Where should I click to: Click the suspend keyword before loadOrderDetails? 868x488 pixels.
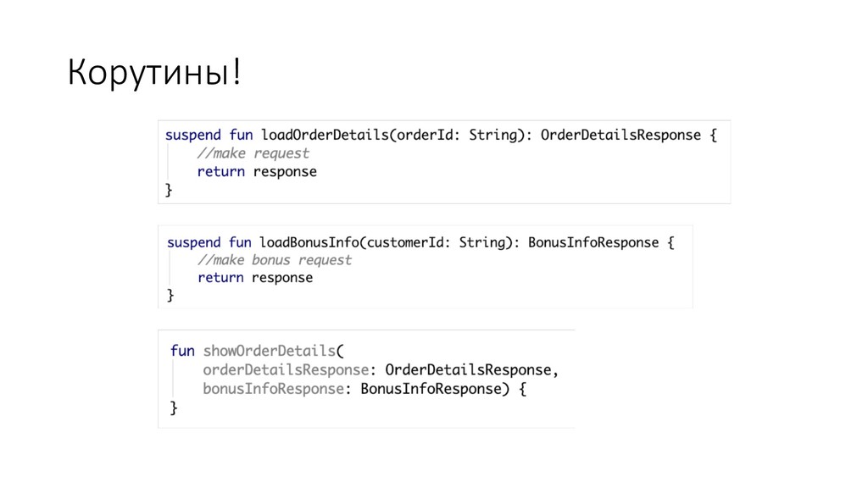point(192,135)
